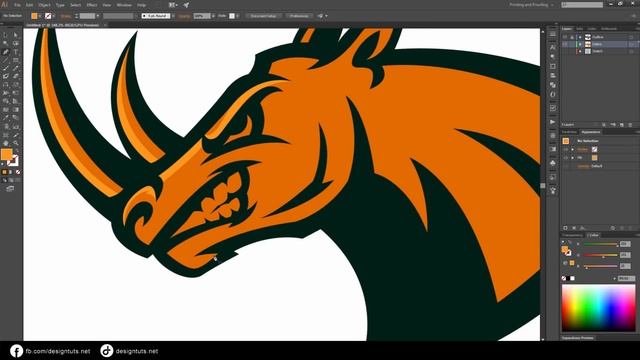
Task: Open the stroke weight dropdown
Action: (x=98, y=16)
